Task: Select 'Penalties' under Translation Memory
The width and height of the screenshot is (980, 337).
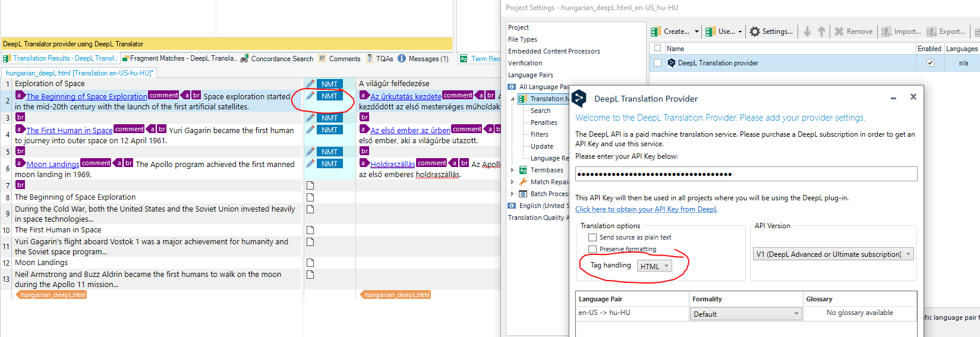Action: [x=544, y=122]
